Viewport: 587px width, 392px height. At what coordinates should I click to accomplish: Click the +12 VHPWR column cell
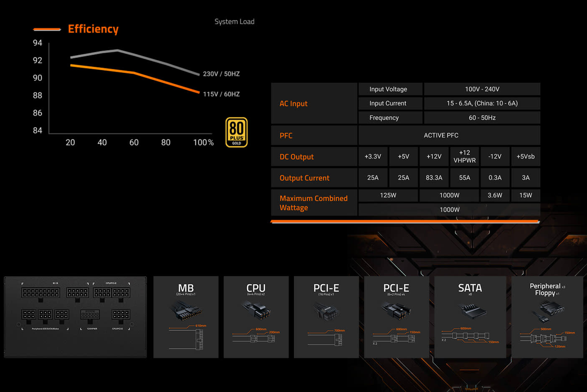click(464, 156)
